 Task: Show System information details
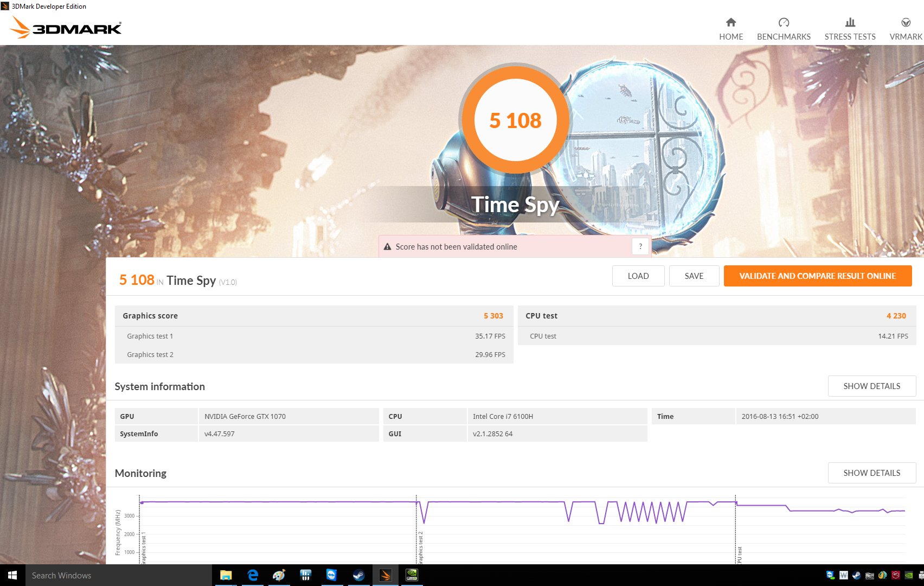pos(871,386)
